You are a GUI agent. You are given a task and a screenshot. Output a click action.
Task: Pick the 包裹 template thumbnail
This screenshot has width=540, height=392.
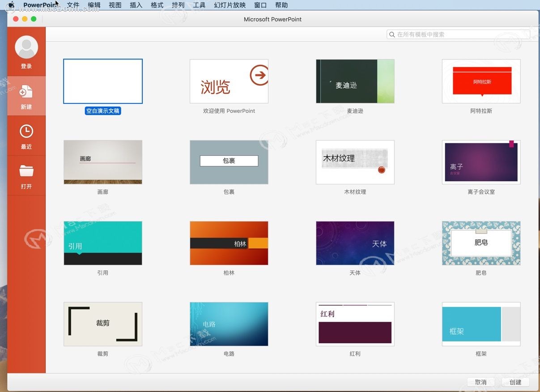click(229, 162)
